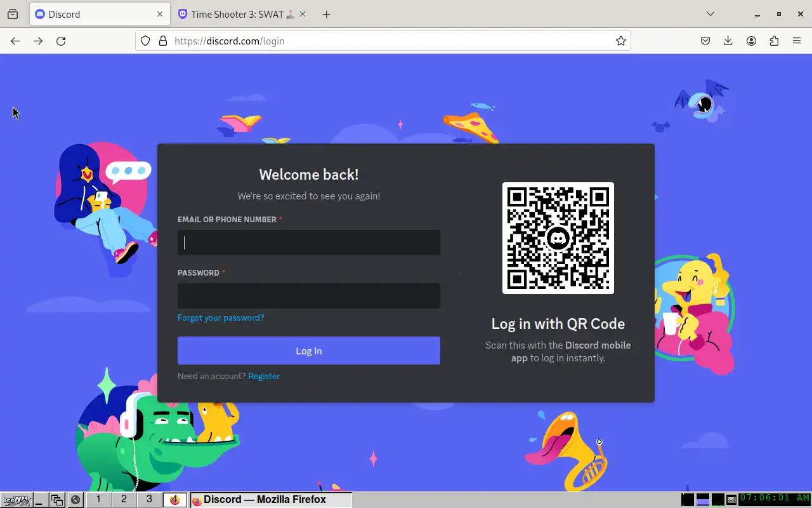Open the tracking protection shield icon

click(x=145, y=41)
